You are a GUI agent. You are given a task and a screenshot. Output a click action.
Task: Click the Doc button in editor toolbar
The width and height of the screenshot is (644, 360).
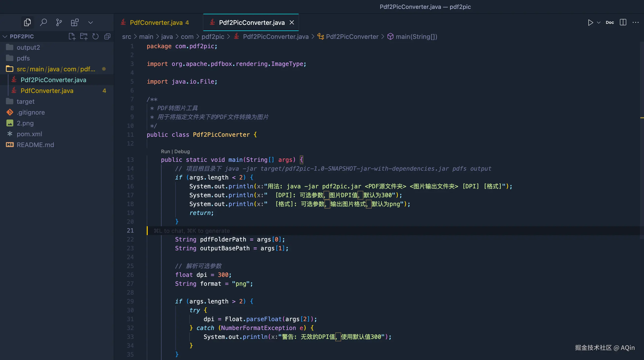610,22
